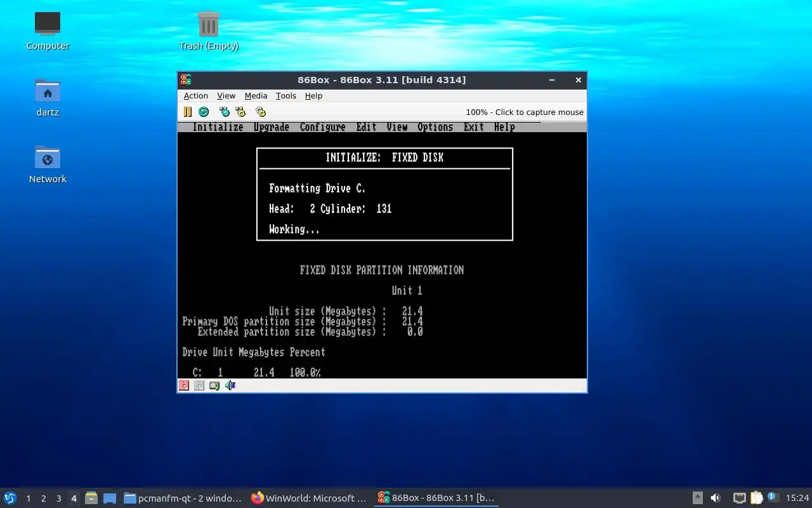The image size is (812, 508).
Task: Switch to WinWorld Firefox taskbar window
Action: [x=310, y=498]
